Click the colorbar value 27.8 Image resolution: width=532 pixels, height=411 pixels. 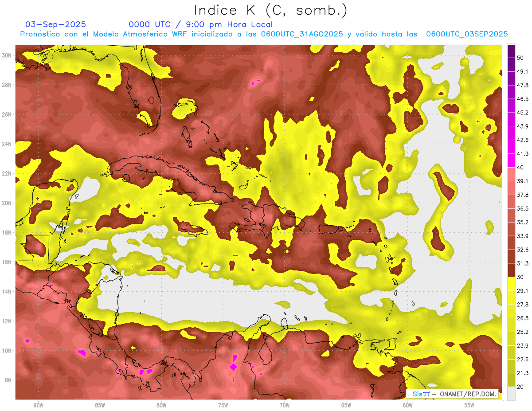click(522, 305)
